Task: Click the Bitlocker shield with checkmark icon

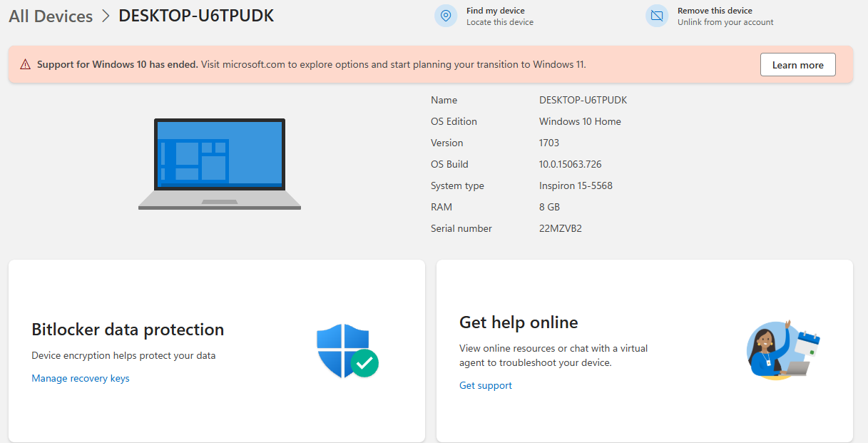Action: [347, 350]
